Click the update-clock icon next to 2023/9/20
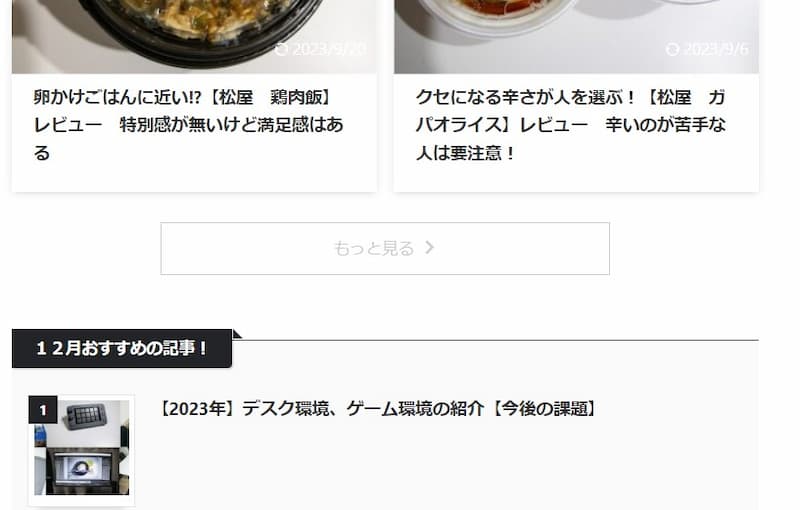This screenshot has width=800, height=510. point(282,49)
